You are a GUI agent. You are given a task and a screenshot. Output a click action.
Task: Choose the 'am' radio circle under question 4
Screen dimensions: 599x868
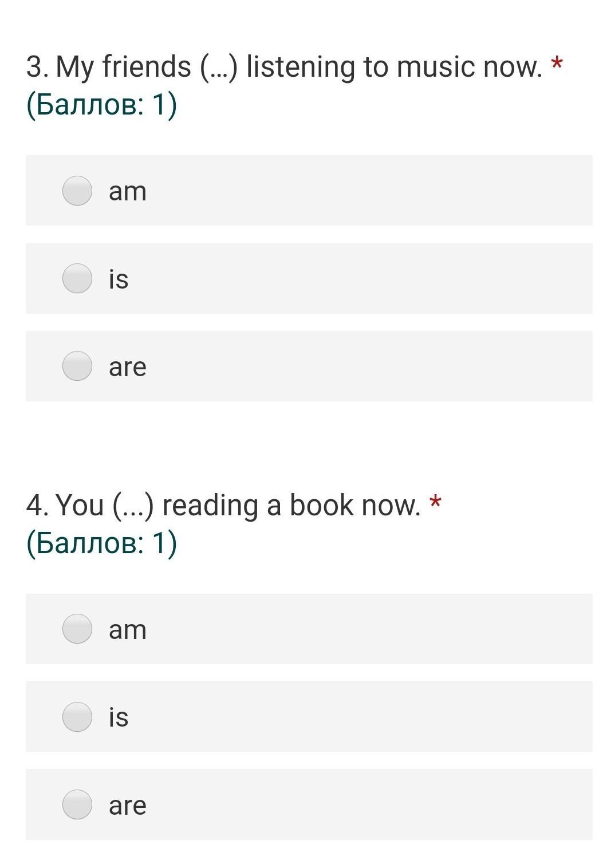pyautogui.click(x=77, y=629)
